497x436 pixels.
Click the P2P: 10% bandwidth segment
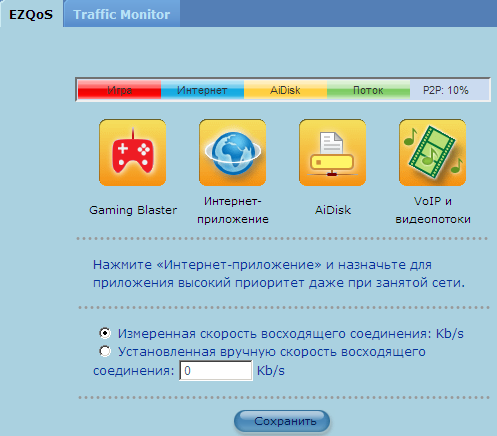[x=449, y=90]
